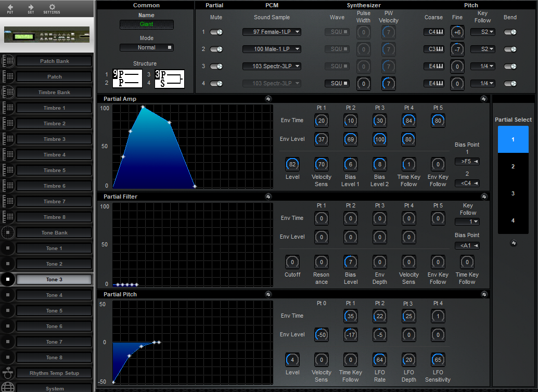
Task: Click the PUT arrow icon
Action: tap(9, 8)
